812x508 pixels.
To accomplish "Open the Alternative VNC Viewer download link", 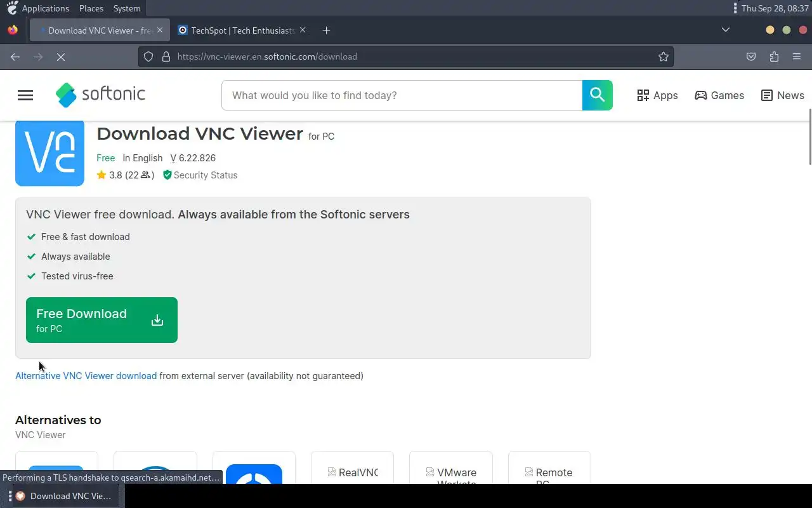I will (x=86, y=376).
